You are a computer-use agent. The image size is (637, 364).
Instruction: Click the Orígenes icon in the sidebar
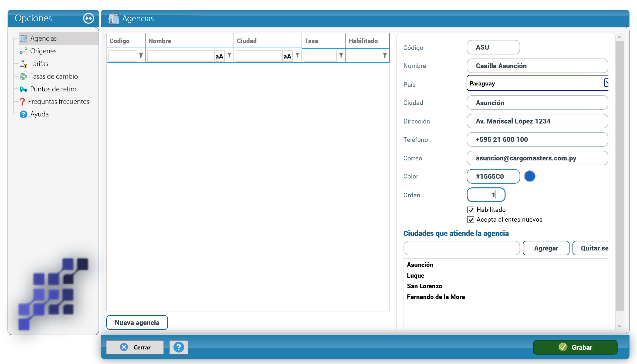click(23, 51)
